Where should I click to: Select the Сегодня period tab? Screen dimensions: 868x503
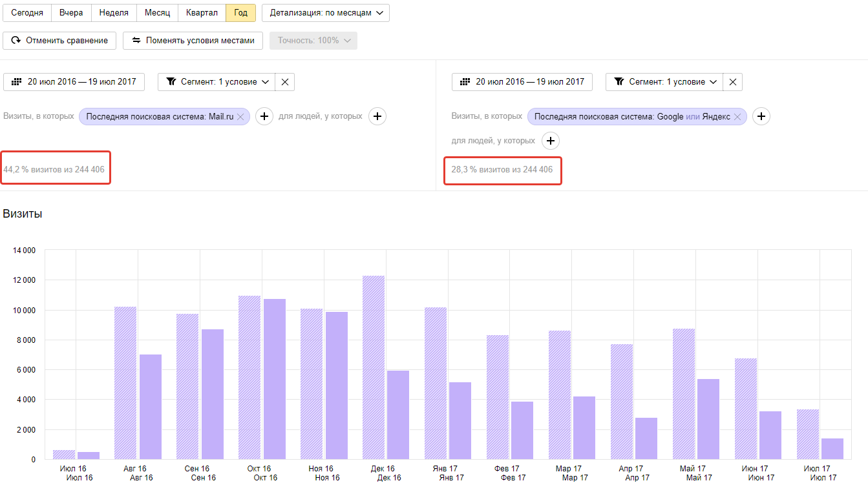[x=26, y=13]
